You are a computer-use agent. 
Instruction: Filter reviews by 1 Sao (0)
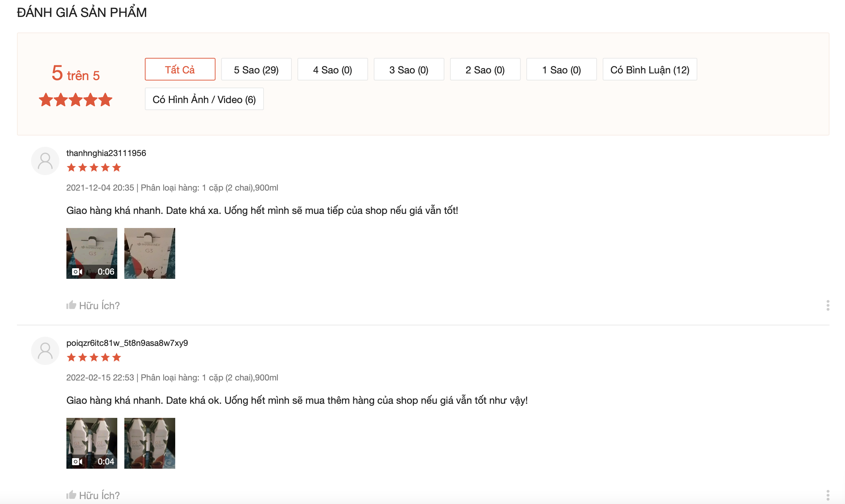561,70
